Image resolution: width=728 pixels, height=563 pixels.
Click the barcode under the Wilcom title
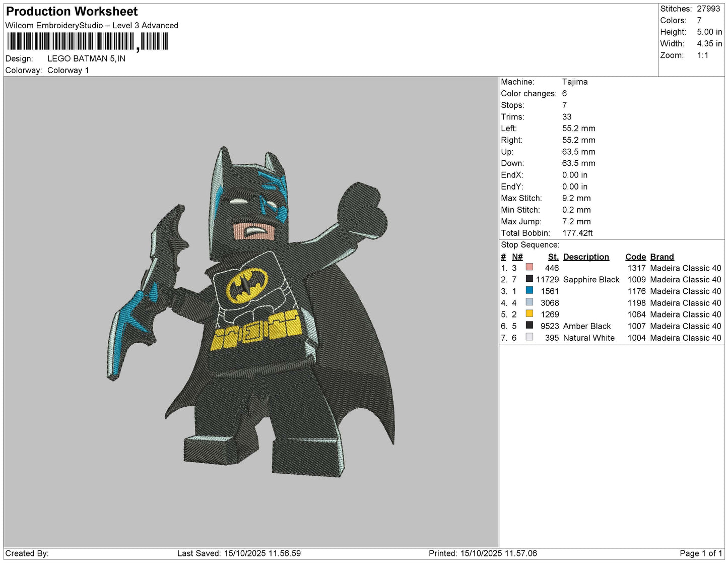(87, 41)
